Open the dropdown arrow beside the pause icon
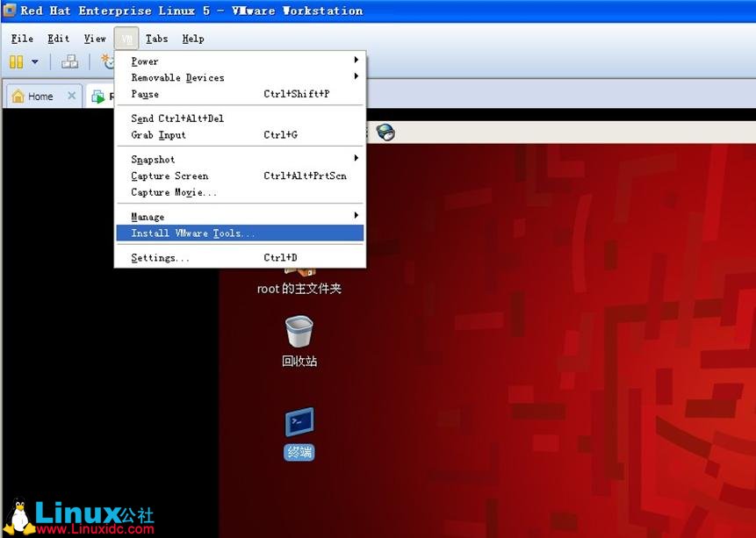The width and height of the screenshot is (756, 538). coord(35,62)
